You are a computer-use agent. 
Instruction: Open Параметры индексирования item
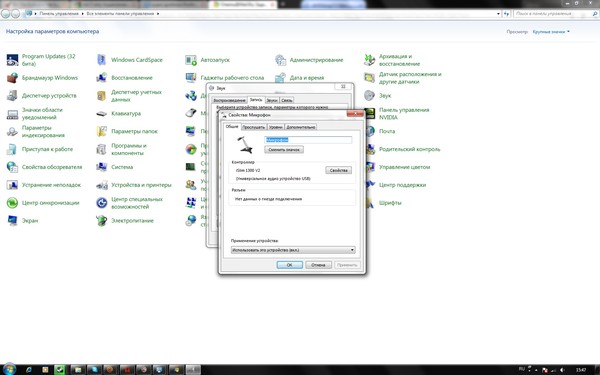point(36,131)
